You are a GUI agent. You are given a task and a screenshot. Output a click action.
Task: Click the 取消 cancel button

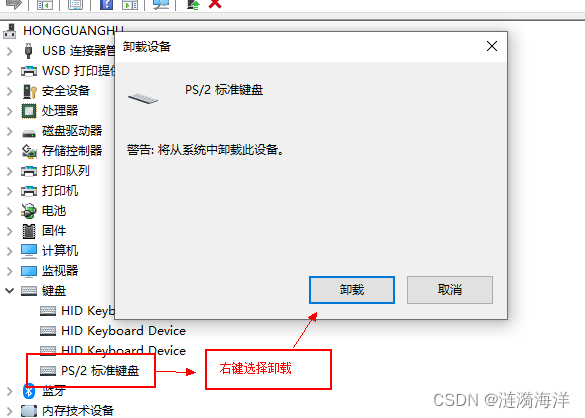[450, 290]
